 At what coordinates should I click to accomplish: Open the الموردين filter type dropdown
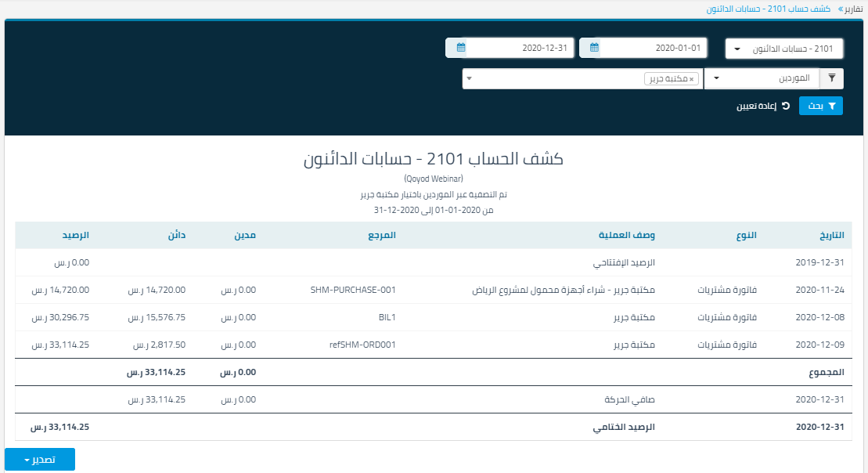click(x=761, y=78)
